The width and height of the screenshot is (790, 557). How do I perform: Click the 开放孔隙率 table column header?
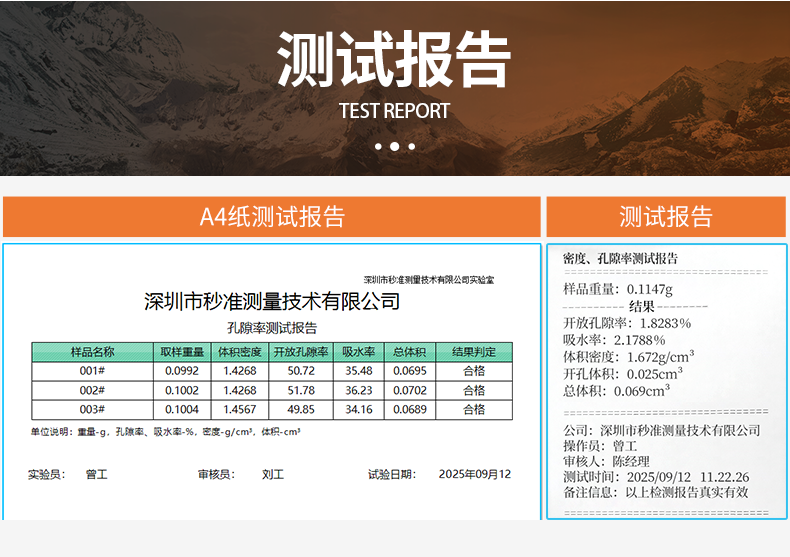point(300,352)
